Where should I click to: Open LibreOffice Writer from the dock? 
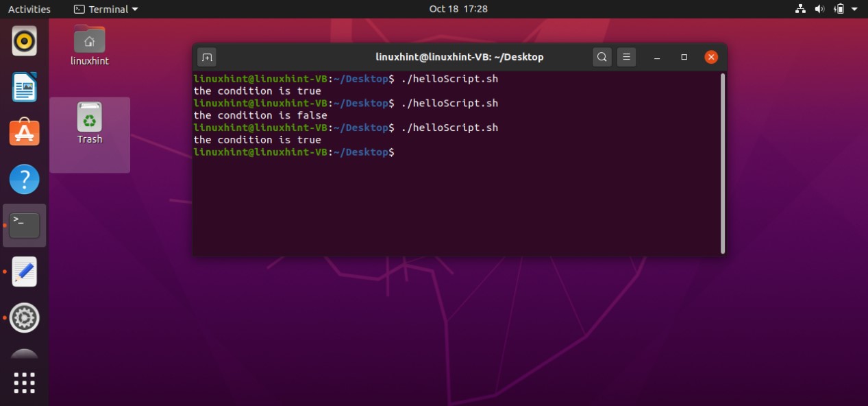pos(24,87)
